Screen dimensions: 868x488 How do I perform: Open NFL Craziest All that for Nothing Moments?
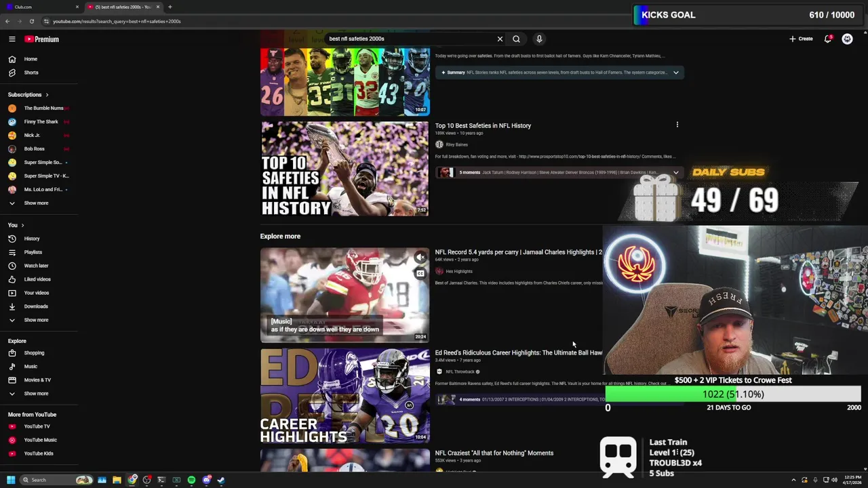tap(494, 453)
